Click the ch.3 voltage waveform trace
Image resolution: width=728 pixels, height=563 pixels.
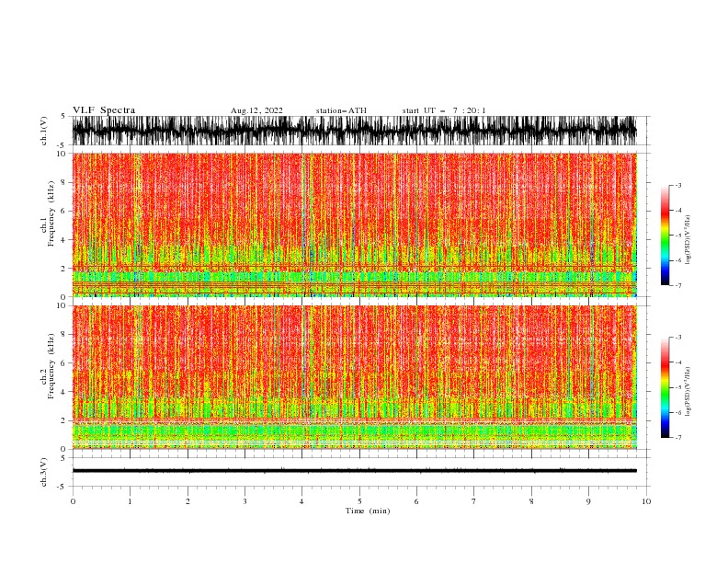click(355, 471)
